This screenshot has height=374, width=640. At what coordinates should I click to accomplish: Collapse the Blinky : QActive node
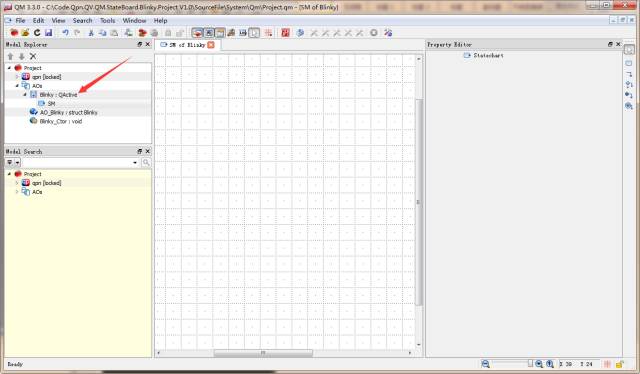click(24, 95)
